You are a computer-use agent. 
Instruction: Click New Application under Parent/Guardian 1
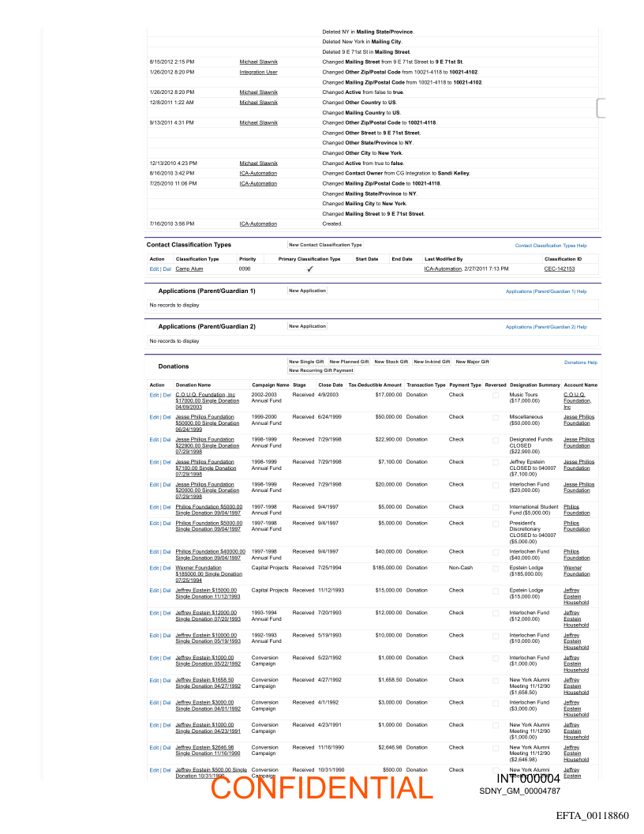[x=307, y=291]
